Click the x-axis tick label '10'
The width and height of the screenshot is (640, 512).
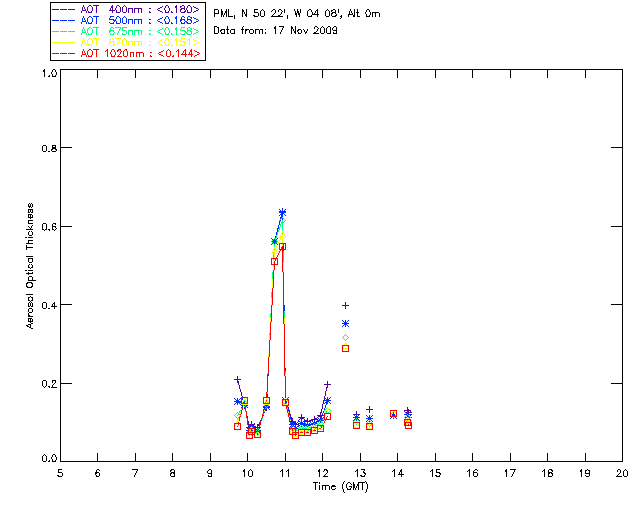247,473
